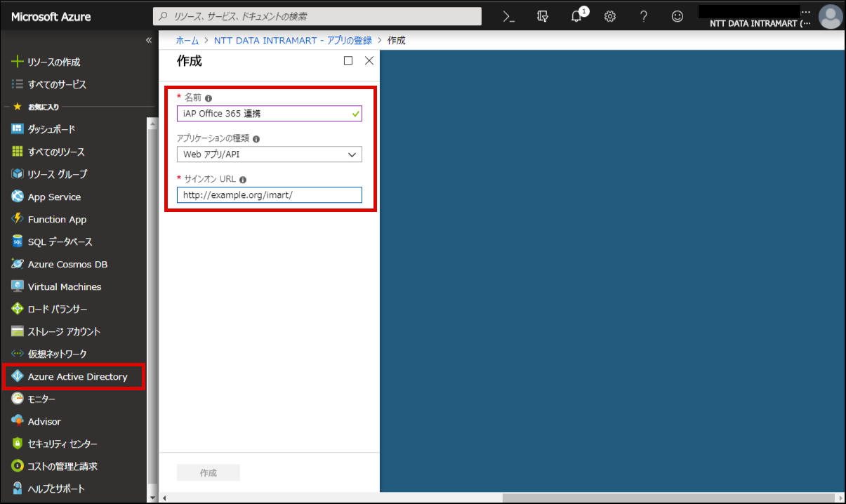Click the ホーム breadcrumb link
The width and height of the screenshot is (846, 504).
tap(187, 40)
